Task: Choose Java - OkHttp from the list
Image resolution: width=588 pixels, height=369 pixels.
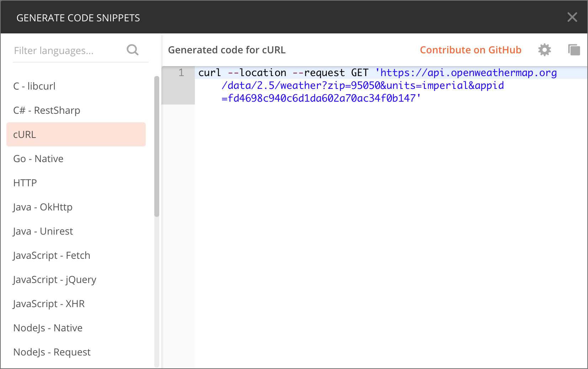Action: pyautogui.click(x=42, y=207)
